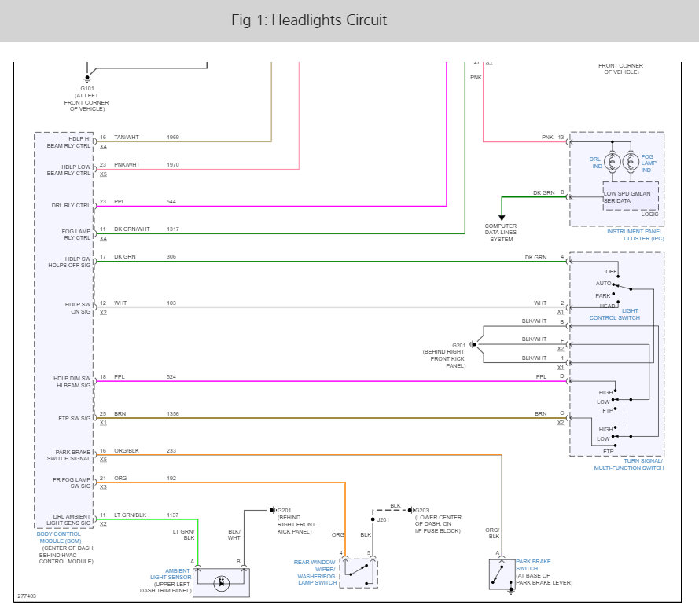Click the FOG LAMP IND label
The width and height of the screenshot is (699, 616).
(649, 163)
